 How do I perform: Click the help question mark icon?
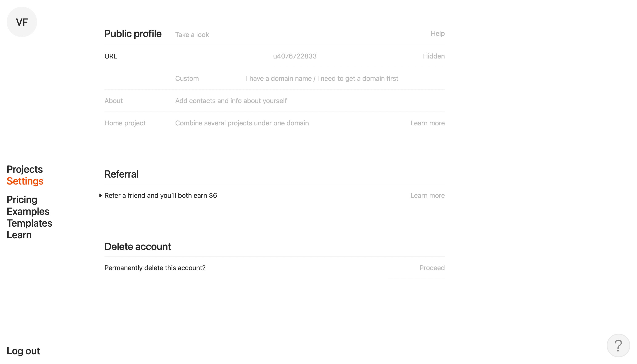(x=618, y=345)
